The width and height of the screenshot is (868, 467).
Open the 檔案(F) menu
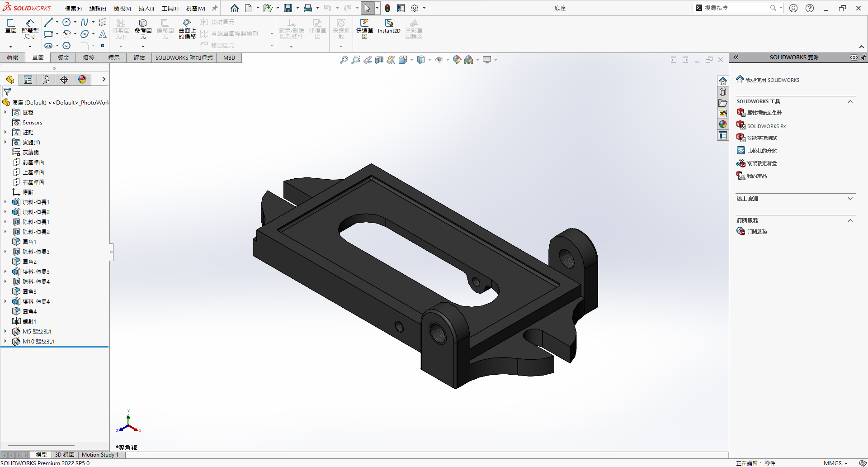[73, 9]
